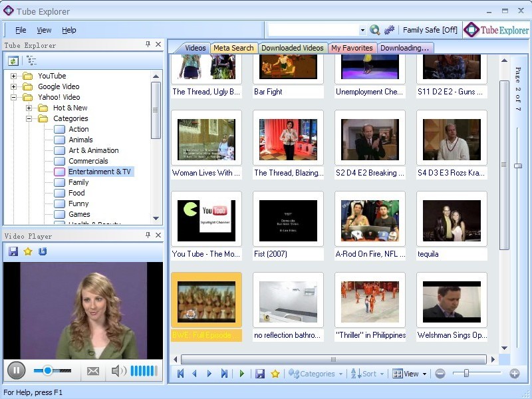Click the refresh icon in Tube Explorer panel
Image resolution: width=532 pixels, height=399 pixels.
point(13,61)
